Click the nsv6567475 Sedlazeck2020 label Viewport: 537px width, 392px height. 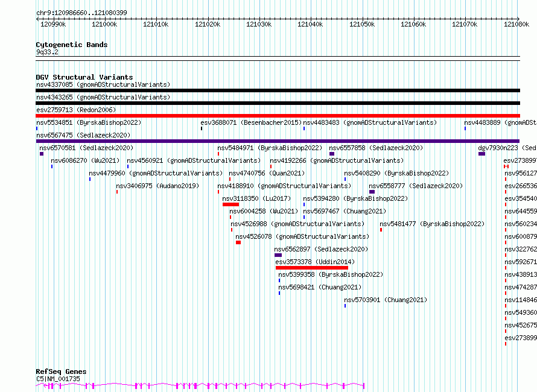tap(83, 135)
